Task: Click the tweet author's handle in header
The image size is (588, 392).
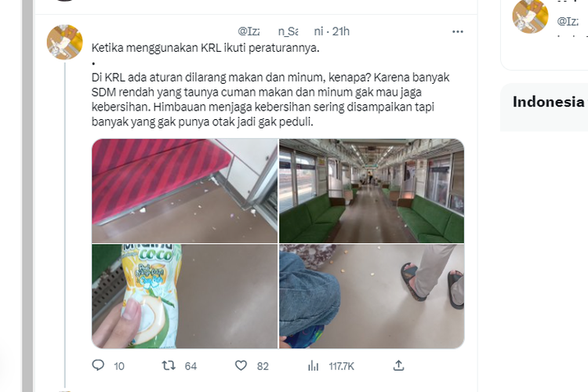Action: (281, 31)
